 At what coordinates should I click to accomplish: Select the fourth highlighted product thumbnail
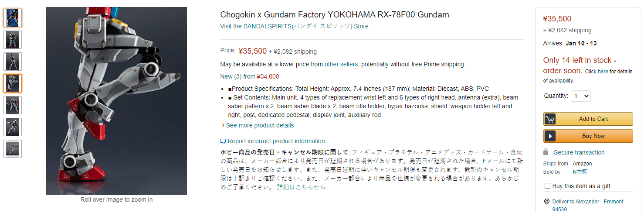click(x=13, y=83)
